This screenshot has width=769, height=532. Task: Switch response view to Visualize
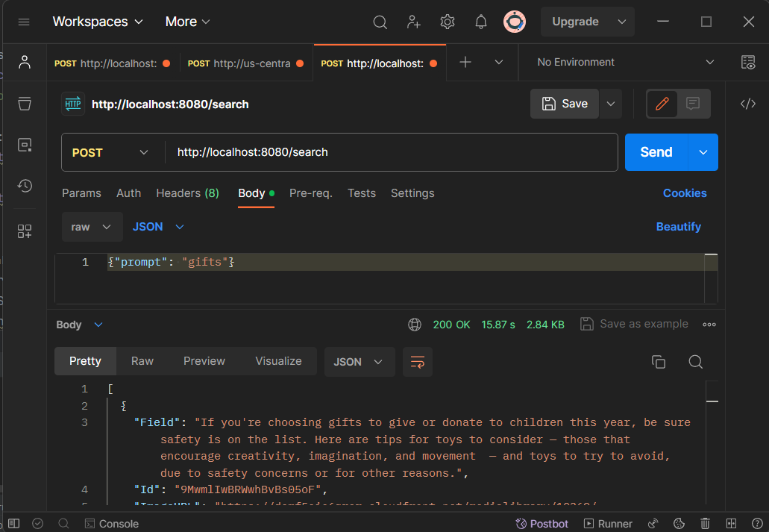(x=278, y=361)
